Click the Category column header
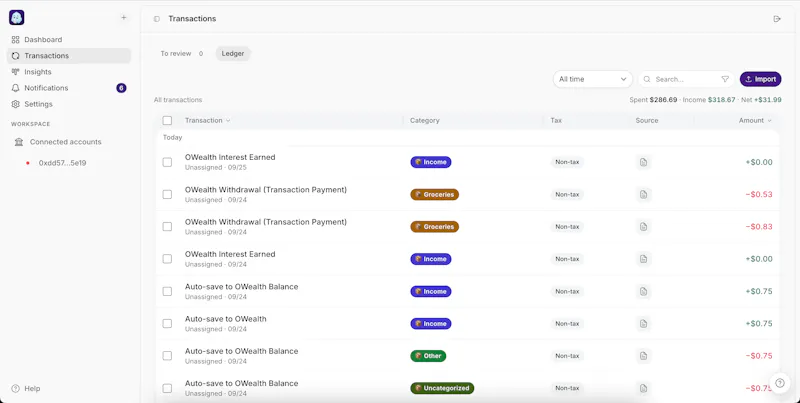The width and height of the screenshot is (800, 403). 424,120
